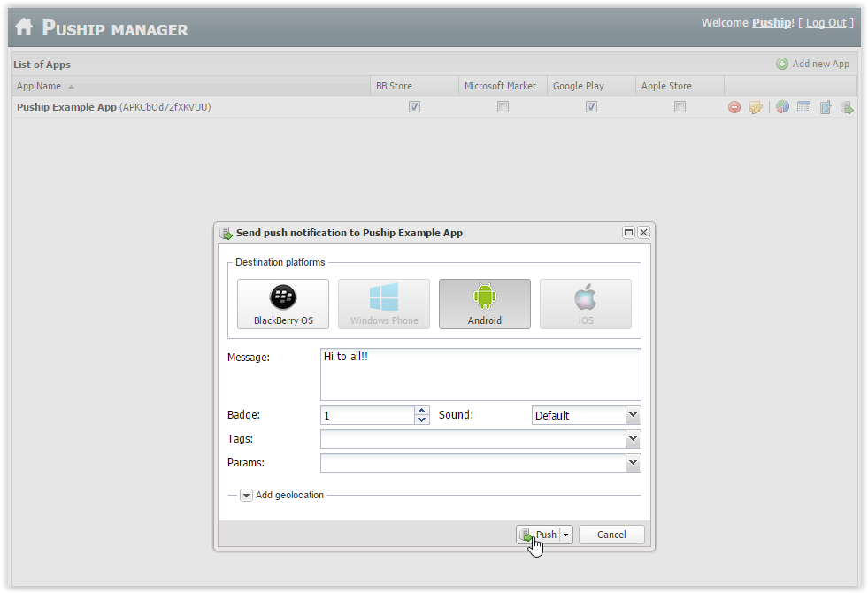Select the Puship Example App row name
The width and height of the screenshot is (868, 593).
66,107
